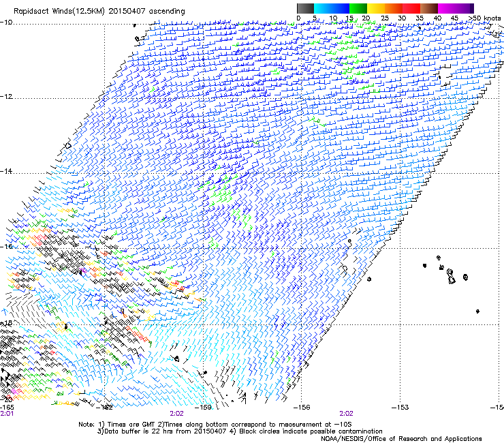Click the legend label '25'
504x443 pixels.
(x=385, y=18)
